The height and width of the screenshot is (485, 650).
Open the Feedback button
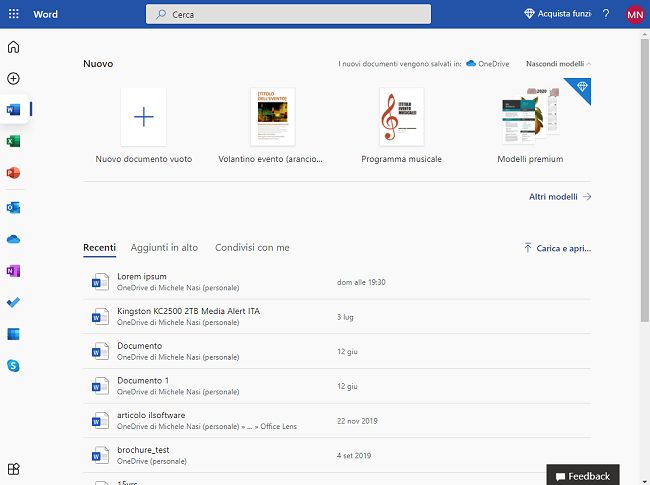(583, 475)
